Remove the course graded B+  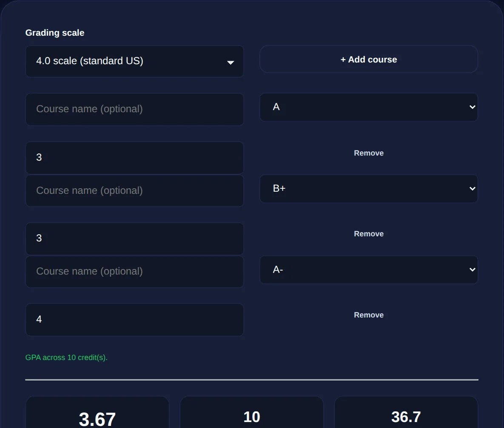(x=368, y=234)
